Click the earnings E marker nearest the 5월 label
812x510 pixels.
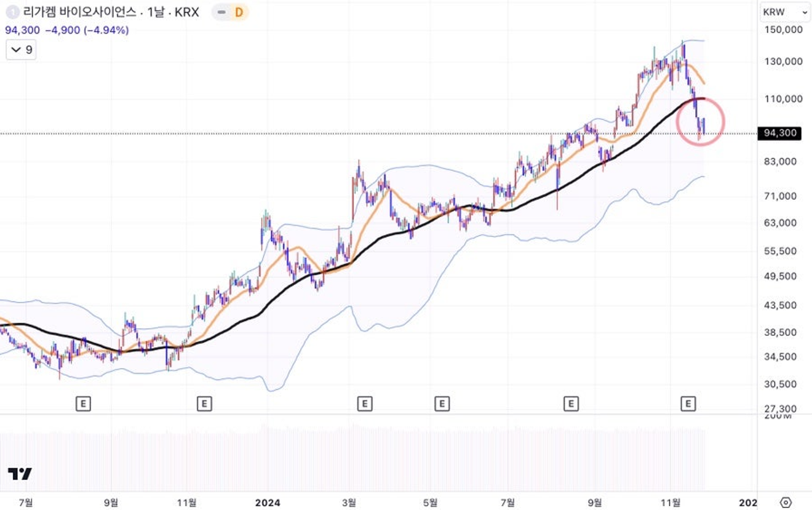(x=442, y=404)
